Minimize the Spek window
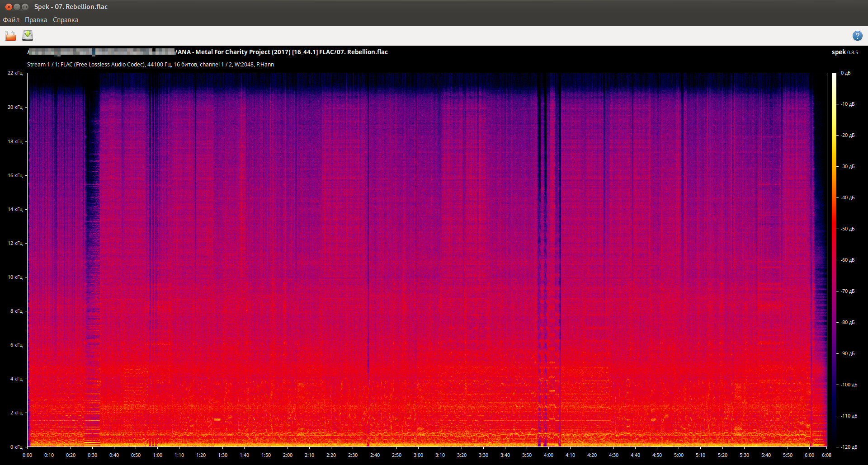This screenshot has height=465, width=868. tap(17, 7)
